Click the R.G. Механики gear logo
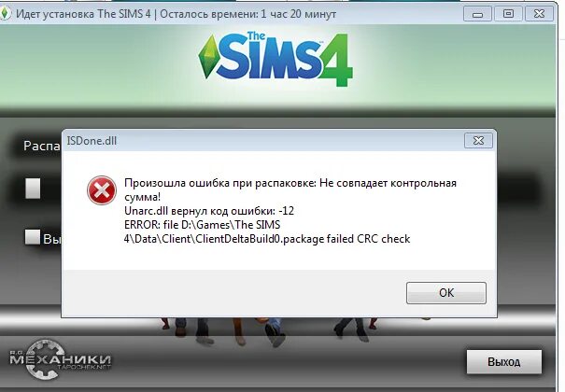565x392 pixels. tap(60, 359)
